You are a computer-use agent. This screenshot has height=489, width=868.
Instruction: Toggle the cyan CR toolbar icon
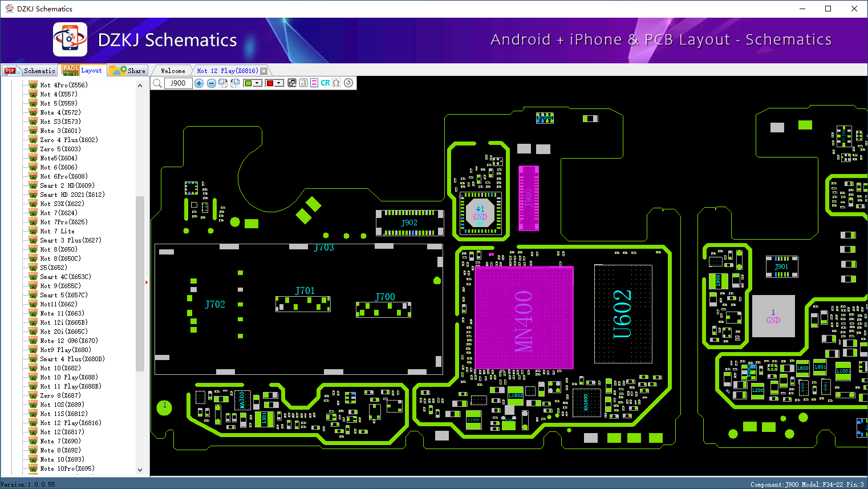pyautogui.click(x=325, y=83)
